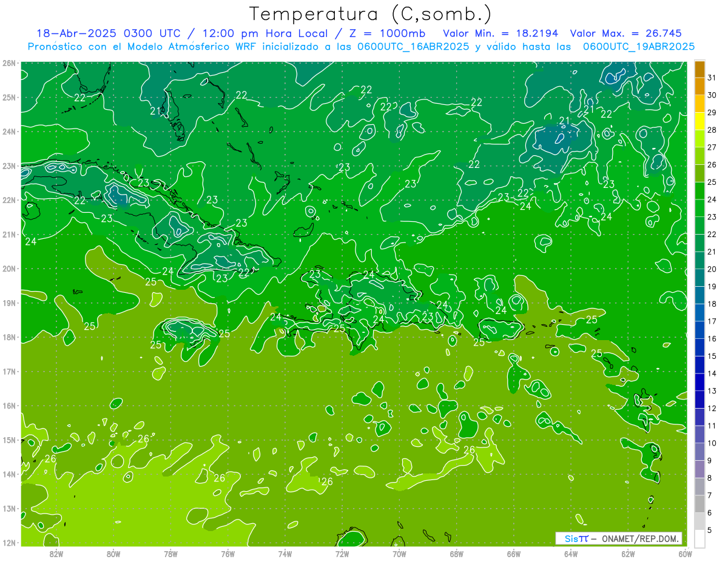Click the color scale label '30'
Viewport: 728px width, 562px height.
(712, 95)
